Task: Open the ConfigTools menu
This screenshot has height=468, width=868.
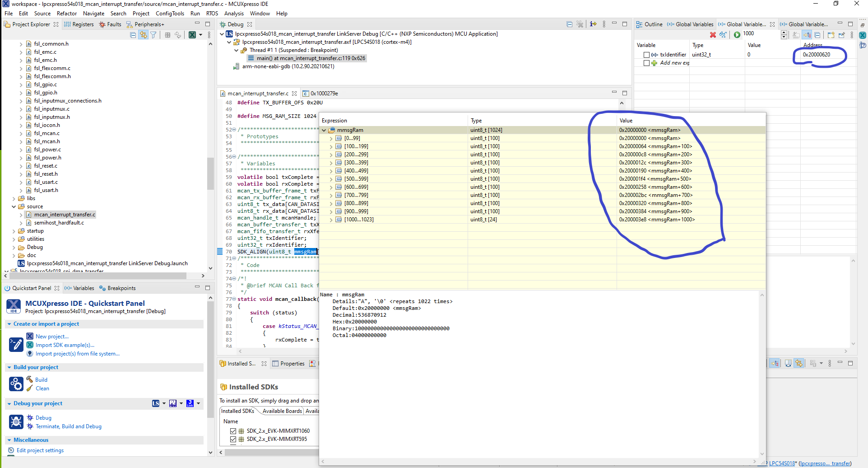Action: [170, 14]
